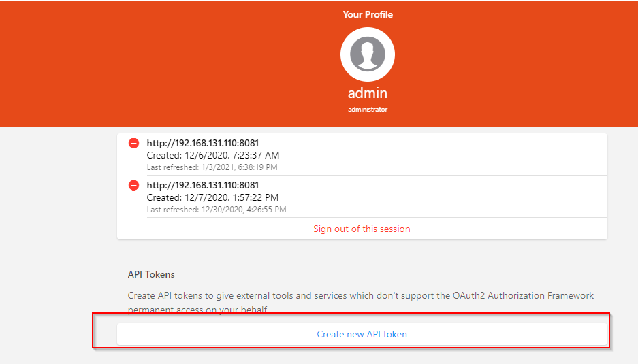Click red minus icon for 12/7/2020 session
This screenshot has height=364, width=638.
point(134,186)
